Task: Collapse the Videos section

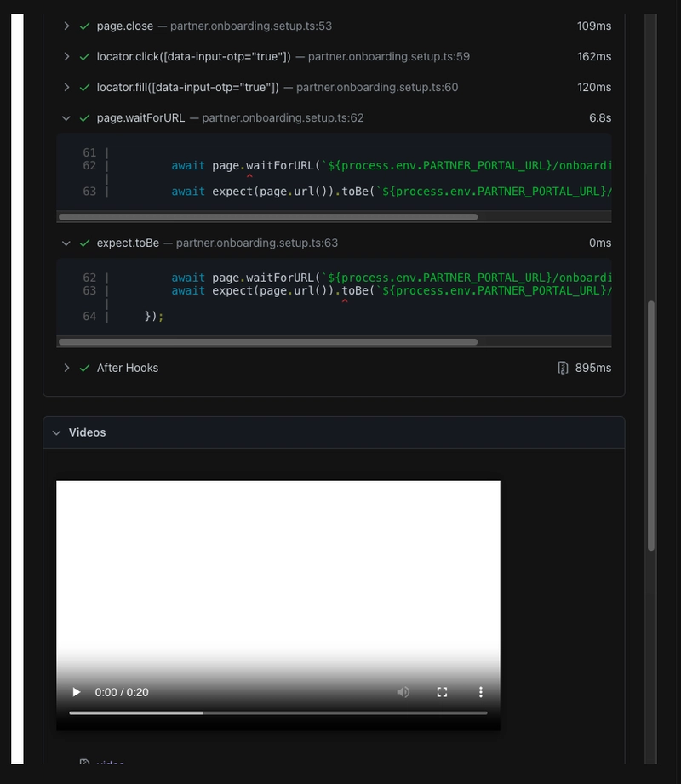Action: tap(56, 432)
